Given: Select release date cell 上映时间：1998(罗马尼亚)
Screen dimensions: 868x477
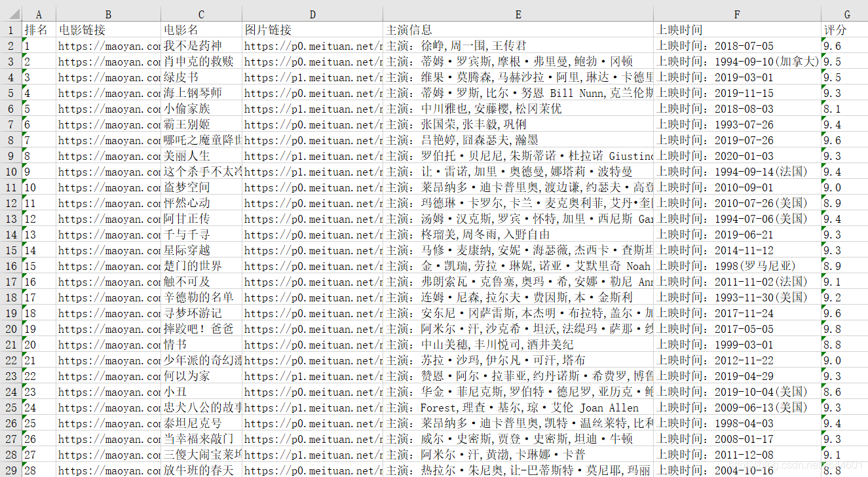Looking at the screenshot, I should [x=737, y=266].
